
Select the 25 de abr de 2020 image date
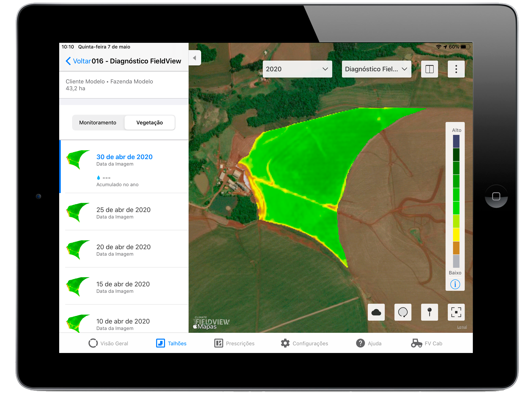pyautogui.click(x=124, y=212)
